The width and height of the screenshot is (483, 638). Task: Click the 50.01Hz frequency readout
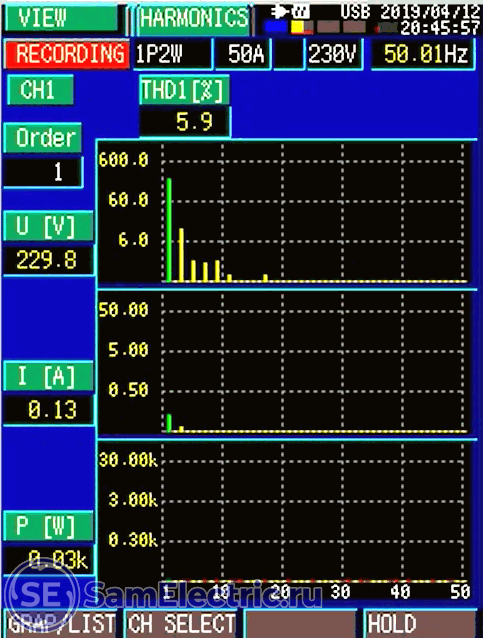[424, 54]
